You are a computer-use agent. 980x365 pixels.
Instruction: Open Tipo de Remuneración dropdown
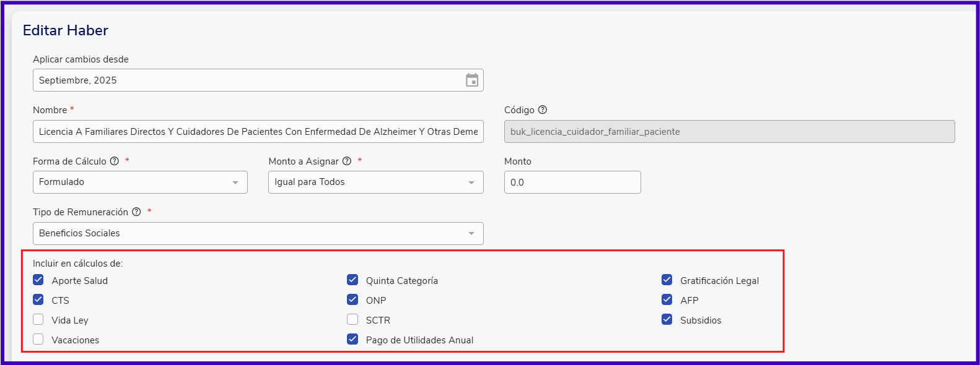258,234
